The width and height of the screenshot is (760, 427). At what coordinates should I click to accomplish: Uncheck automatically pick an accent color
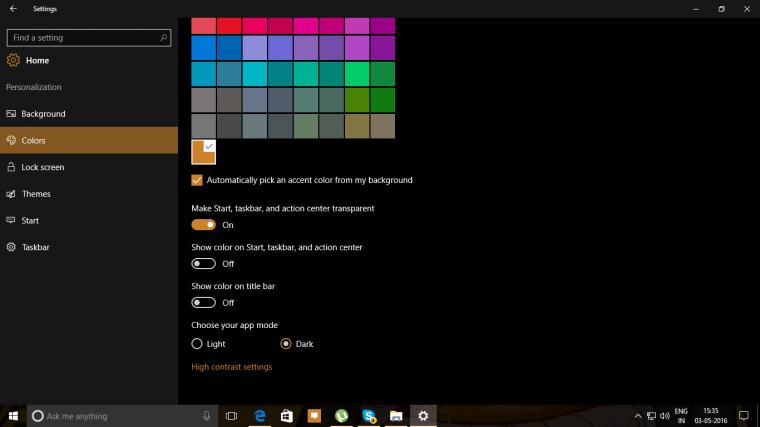197,180
